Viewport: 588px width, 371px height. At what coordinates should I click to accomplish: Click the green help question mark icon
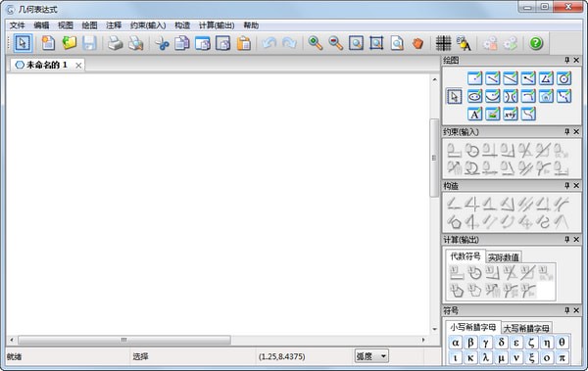pos(536,43)
